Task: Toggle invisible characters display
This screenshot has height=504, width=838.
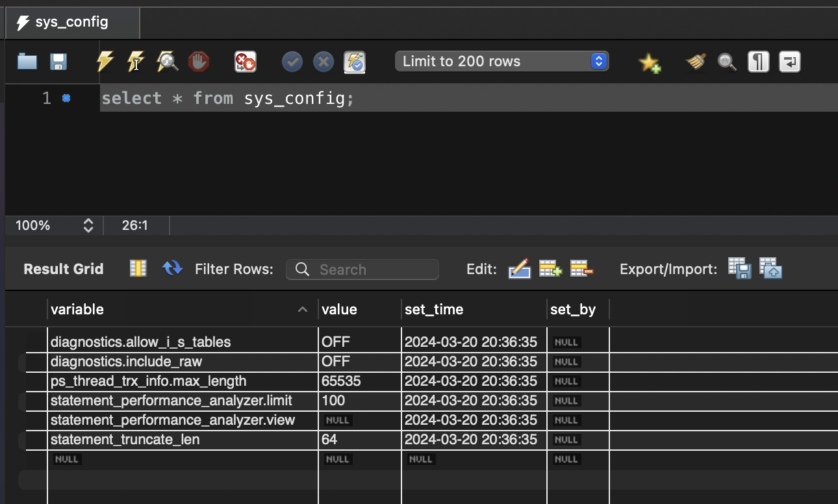Action: pyautogui.click(x=758, y=62)
